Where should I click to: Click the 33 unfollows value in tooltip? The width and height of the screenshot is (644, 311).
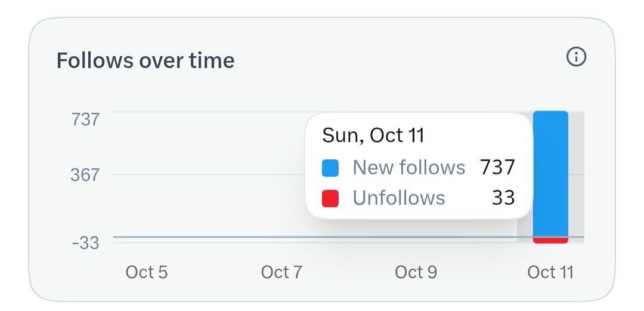[x=503, y=198]
